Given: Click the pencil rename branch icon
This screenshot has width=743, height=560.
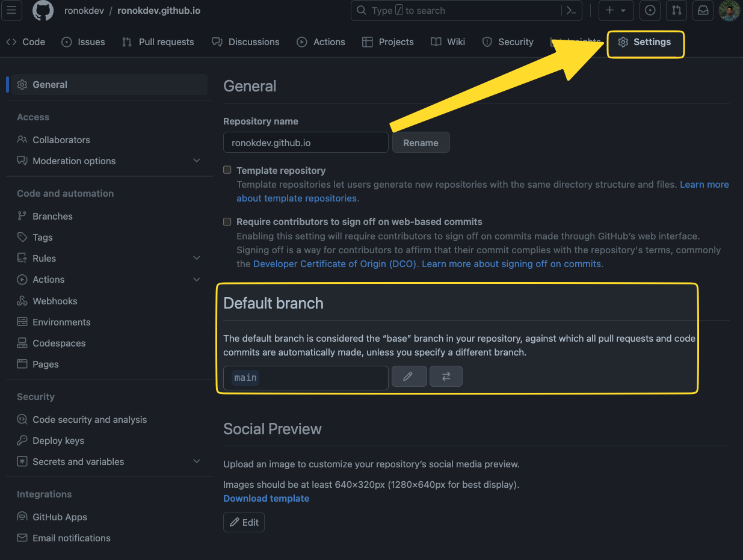Looking at the screenshot, I should (x=408, y=377).
